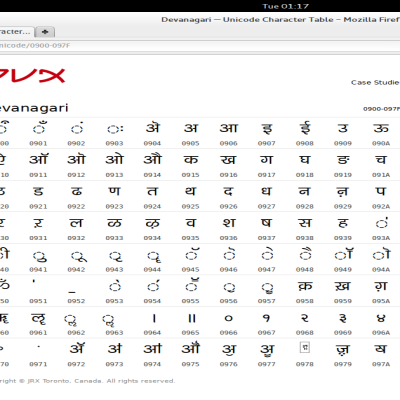Viewport: 400px width, 400px height.
Task: Click the code label 0903
Action: coord(114,143)
